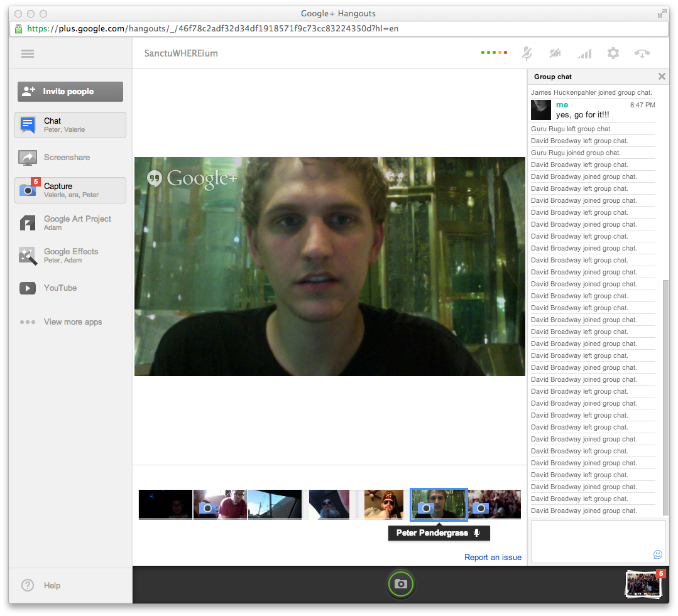Adjust bandwidth using signal bars icon
Image resolution: width=678 pixels, height=616 pixels.
584,53
